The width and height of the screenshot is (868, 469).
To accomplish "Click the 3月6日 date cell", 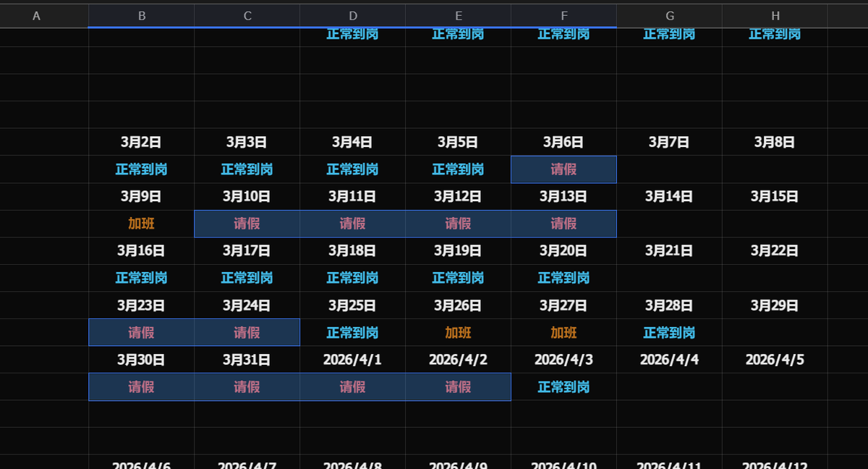I will click(x=564, y=142).
